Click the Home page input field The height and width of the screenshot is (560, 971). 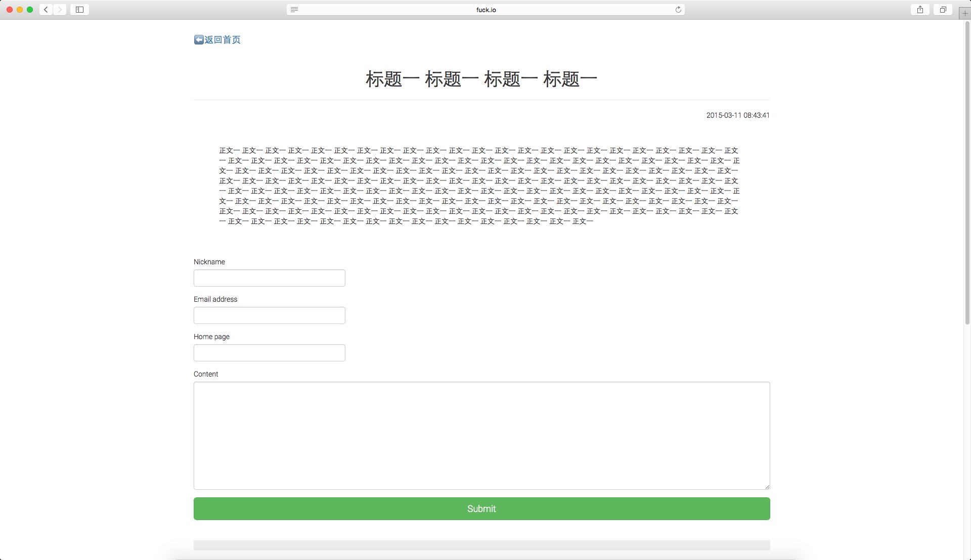click(269, 353)
